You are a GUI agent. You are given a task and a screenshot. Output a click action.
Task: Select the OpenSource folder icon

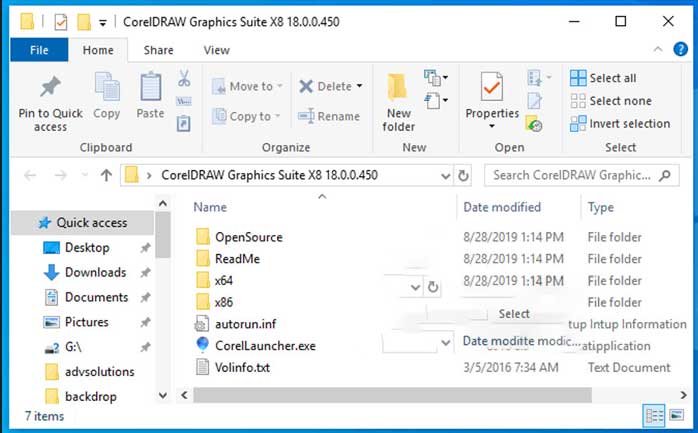[x=203, y=237]
